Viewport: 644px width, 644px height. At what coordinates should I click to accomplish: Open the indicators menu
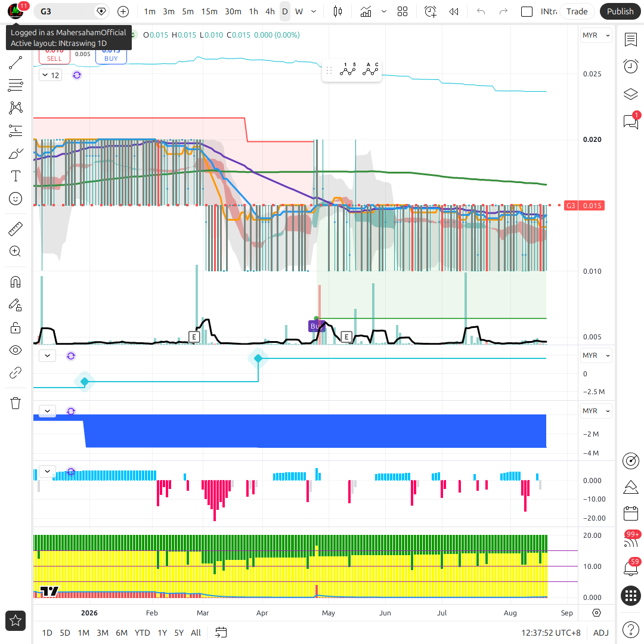[366, 11]
